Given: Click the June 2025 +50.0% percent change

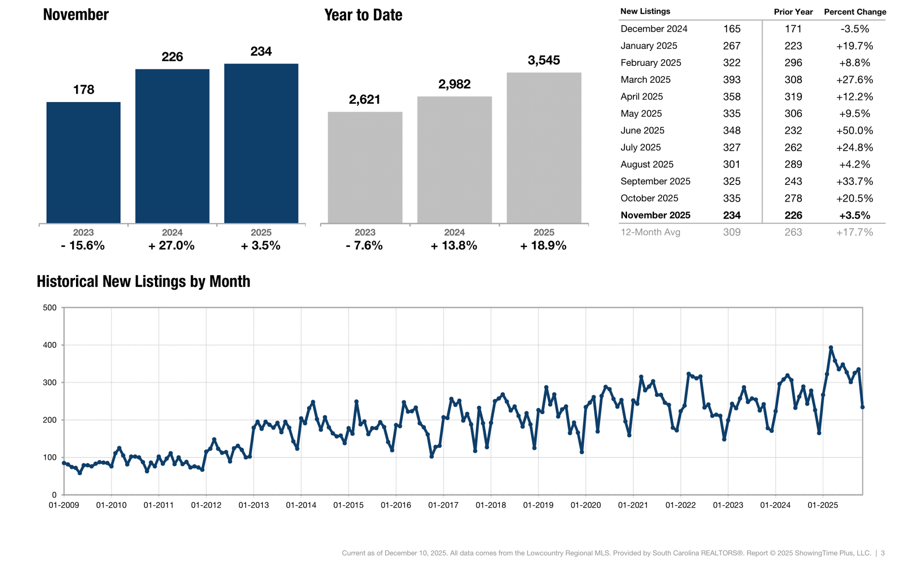Looking at the screenshot, I should point(854,131).
